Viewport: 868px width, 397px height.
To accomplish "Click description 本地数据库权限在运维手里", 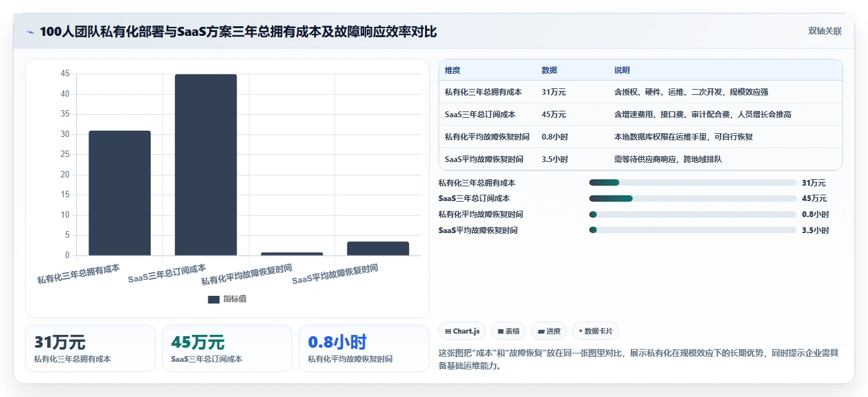I will (x=683, y=137).
